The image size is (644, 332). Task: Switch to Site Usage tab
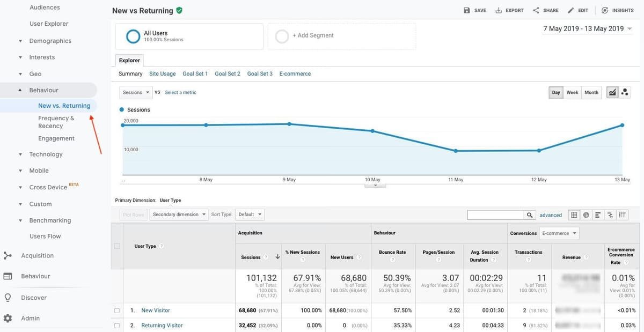pyautogui.click(x=162, y=73)
